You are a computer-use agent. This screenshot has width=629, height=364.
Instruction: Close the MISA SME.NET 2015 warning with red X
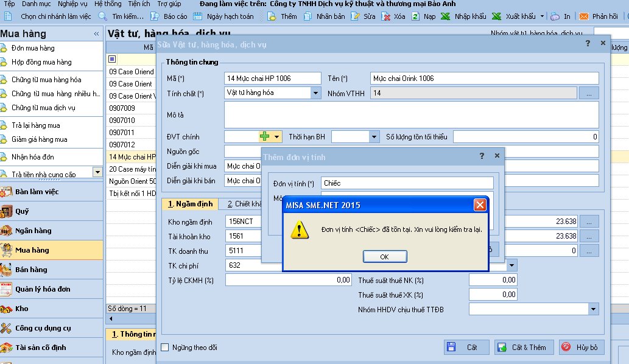click(x=480, y=205)
